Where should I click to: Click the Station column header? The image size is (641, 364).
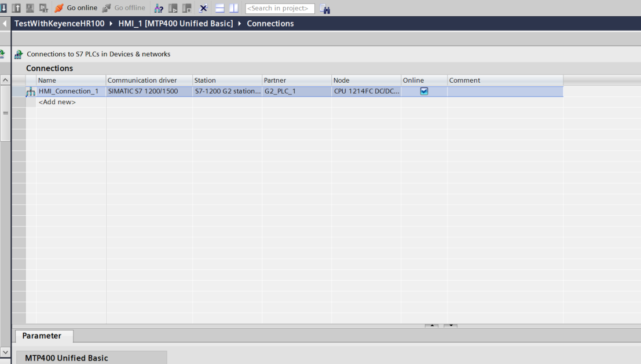(227, 80)
